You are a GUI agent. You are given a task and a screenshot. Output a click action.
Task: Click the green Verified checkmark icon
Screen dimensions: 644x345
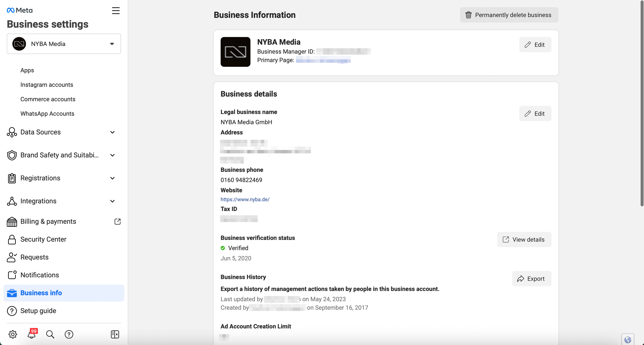pos(223,248)
